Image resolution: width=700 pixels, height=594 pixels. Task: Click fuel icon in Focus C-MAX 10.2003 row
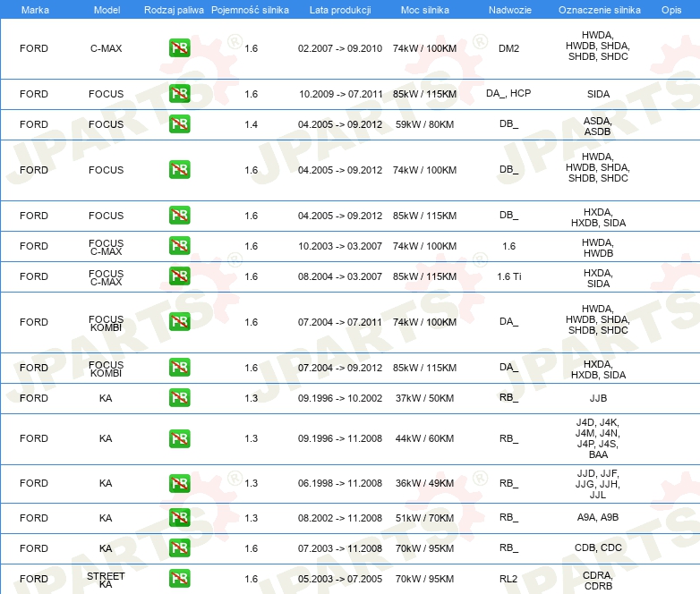[x=179, y=246]
